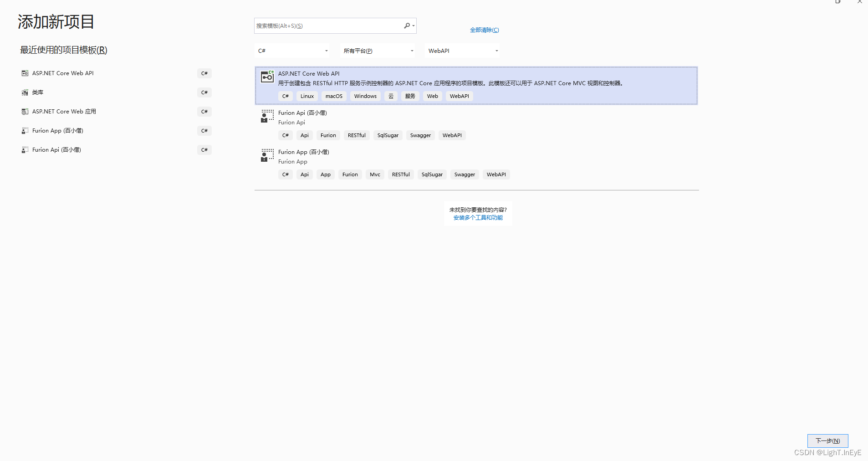The image size is (868, 461).
Task: Click the Furion Api (百小僧) icon in recent list
Action: [25, 150]
